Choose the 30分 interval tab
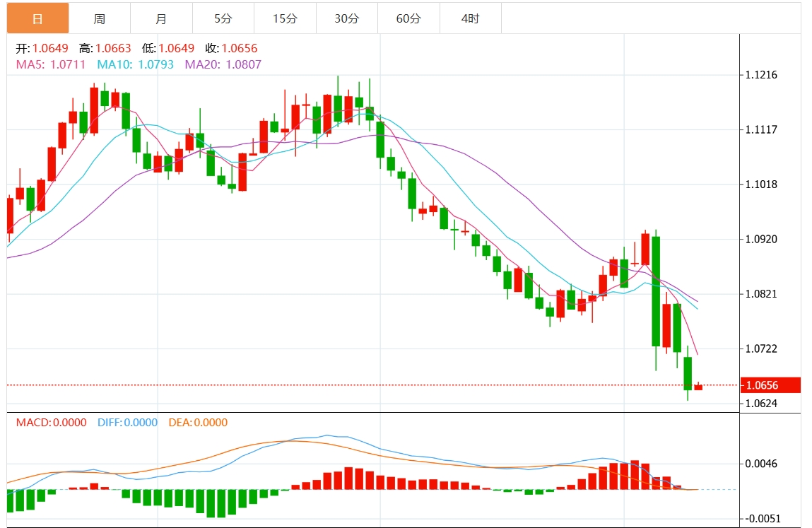The image size is (812, 528). click(x=346, y=18)
